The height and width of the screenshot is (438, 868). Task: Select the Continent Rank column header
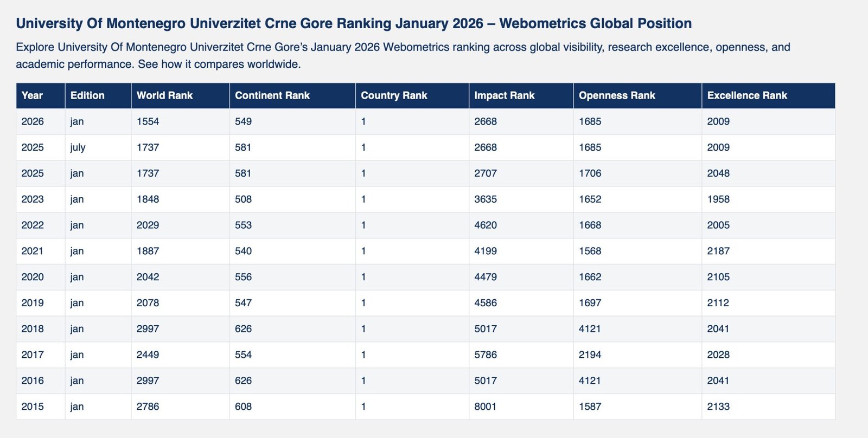pyautogui.click(x=272, y=95)
